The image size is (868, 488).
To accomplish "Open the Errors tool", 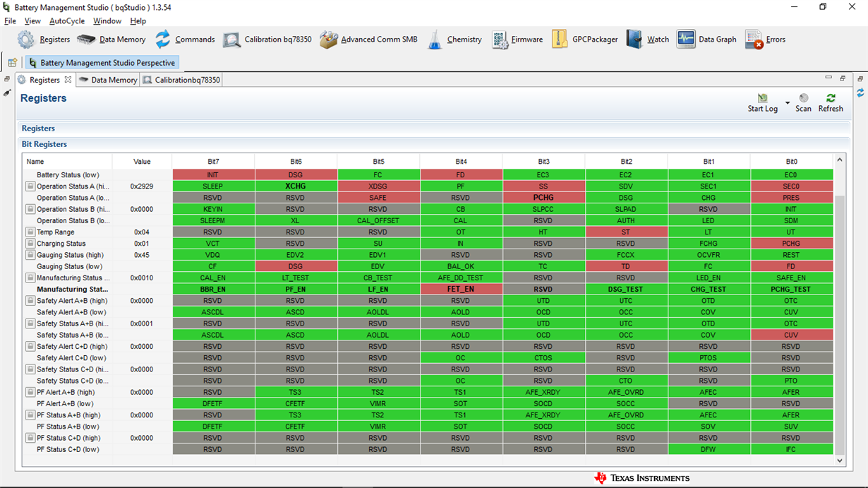I will tap(765, 40).
